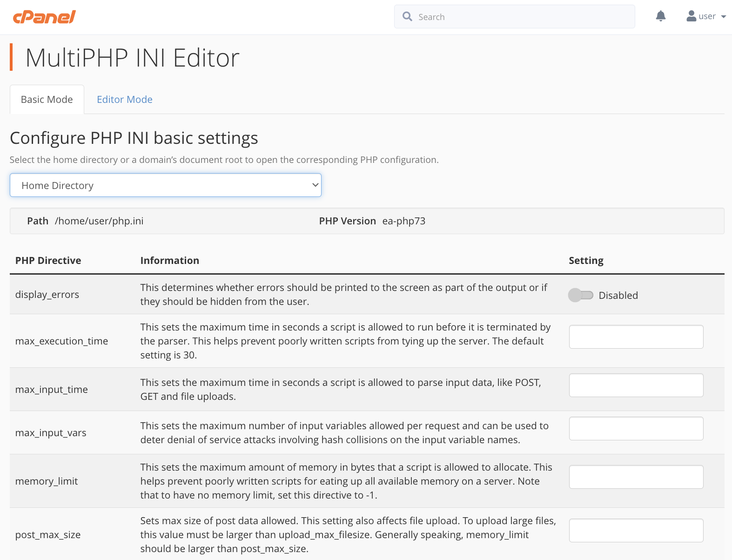The height and width of the screenshot is (560, 732).
Task: Click the cPanel logo
Action: click(x=44, y=17)
